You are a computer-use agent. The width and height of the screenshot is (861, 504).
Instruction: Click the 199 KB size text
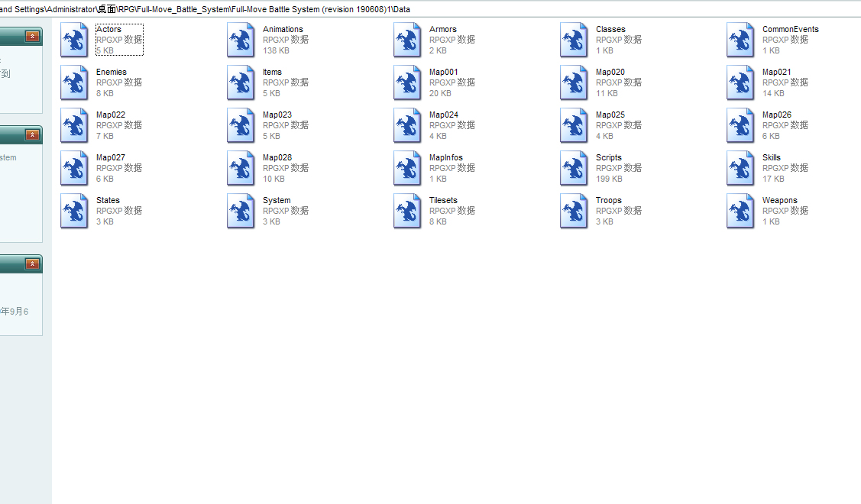pyautogui.click(x=609, y=179)
